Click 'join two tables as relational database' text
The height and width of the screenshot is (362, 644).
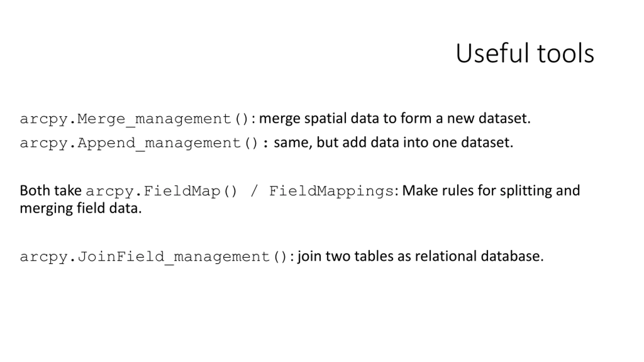[x=420, y=256]
